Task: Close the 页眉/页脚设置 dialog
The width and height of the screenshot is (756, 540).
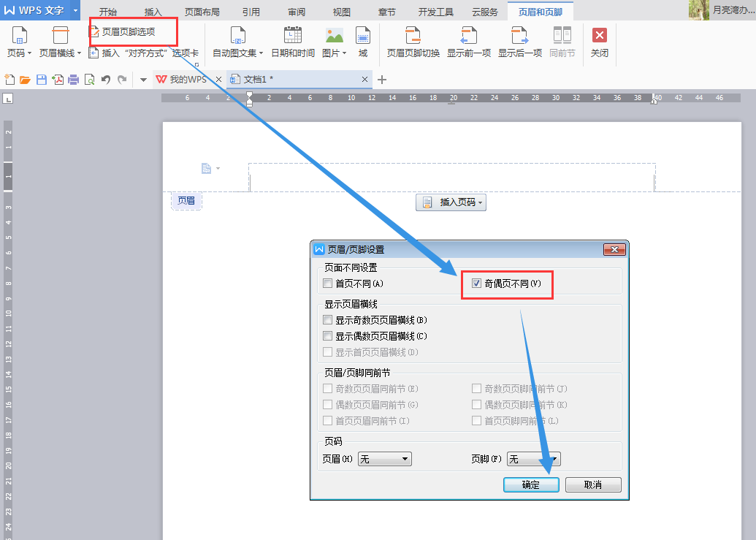Action: [614, 249]
